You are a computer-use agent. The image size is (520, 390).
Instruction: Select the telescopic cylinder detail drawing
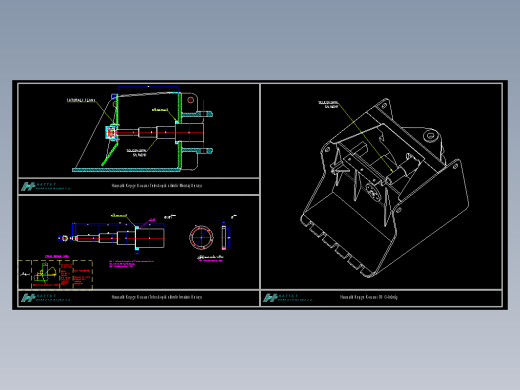pyautogui.click(x=118, y=237)
